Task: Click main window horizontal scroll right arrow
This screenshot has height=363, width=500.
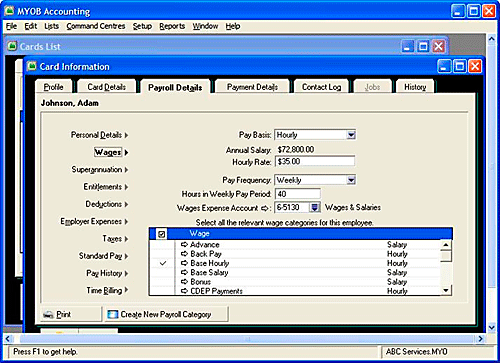Action: (x=480, y=339)
